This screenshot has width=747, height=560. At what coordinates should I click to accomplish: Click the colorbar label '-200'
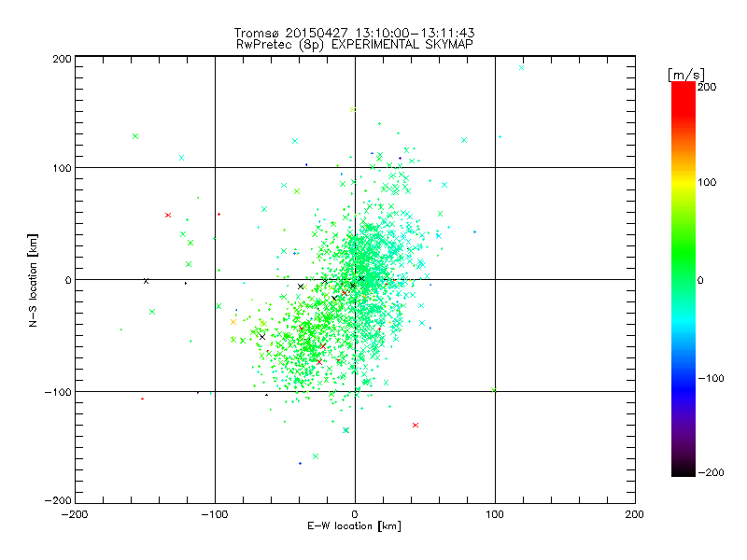coord(711,472)
